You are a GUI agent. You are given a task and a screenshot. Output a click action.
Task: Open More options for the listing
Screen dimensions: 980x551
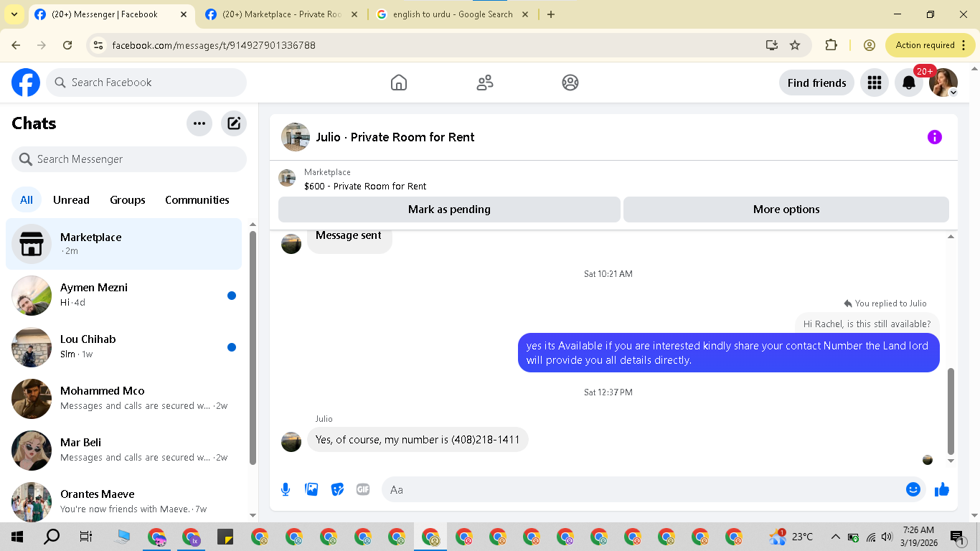[786, 209]
